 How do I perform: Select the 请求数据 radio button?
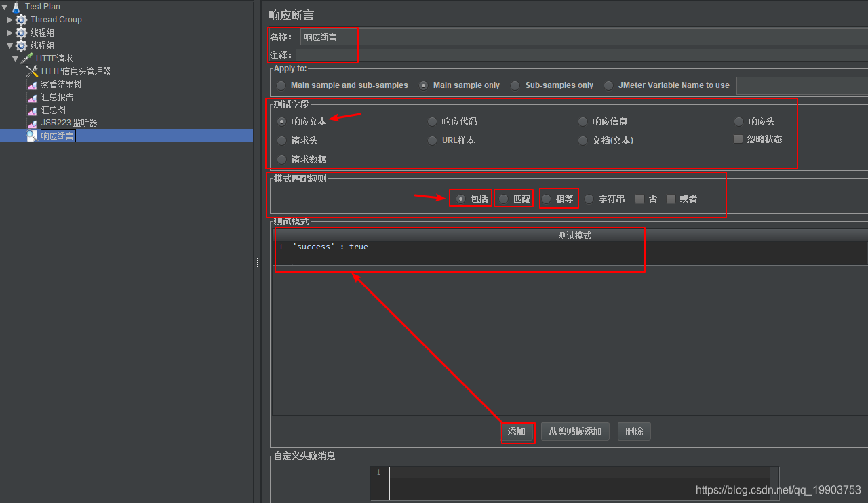coord(282,159)
